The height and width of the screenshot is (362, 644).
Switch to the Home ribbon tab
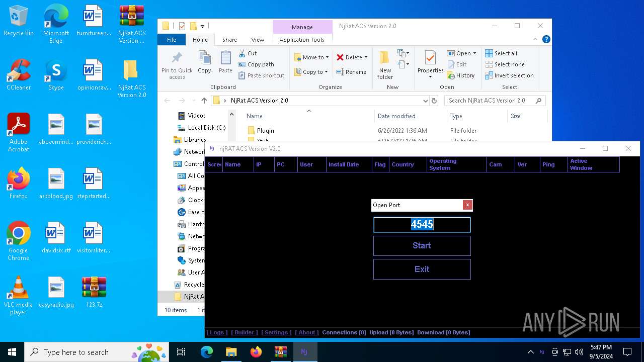[200, 40]
